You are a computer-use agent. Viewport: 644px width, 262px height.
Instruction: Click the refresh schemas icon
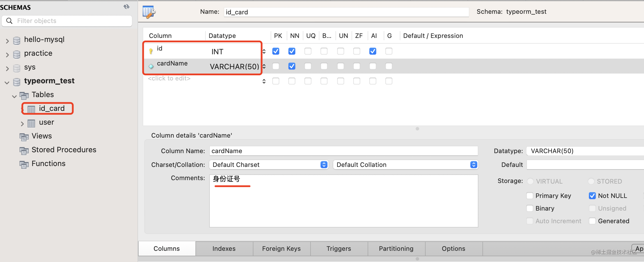(126, 7)
